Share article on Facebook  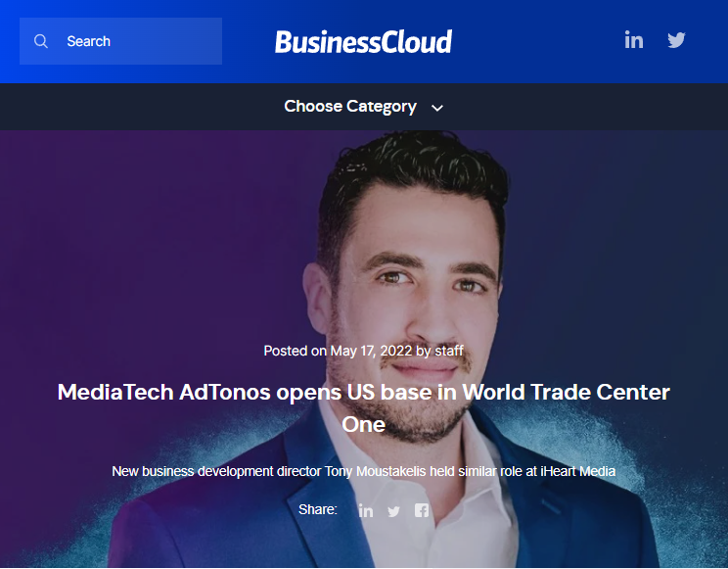pos(422,510)
